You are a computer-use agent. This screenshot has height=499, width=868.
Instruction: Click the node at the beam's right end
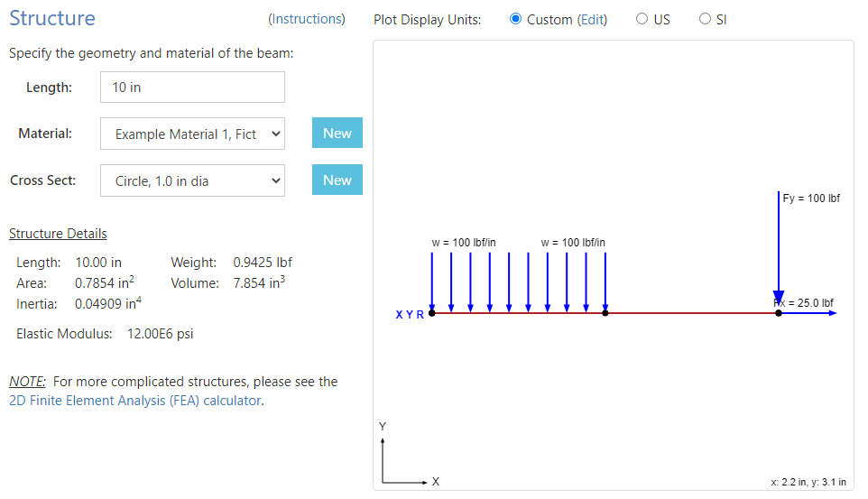click(x=779, y=313)
